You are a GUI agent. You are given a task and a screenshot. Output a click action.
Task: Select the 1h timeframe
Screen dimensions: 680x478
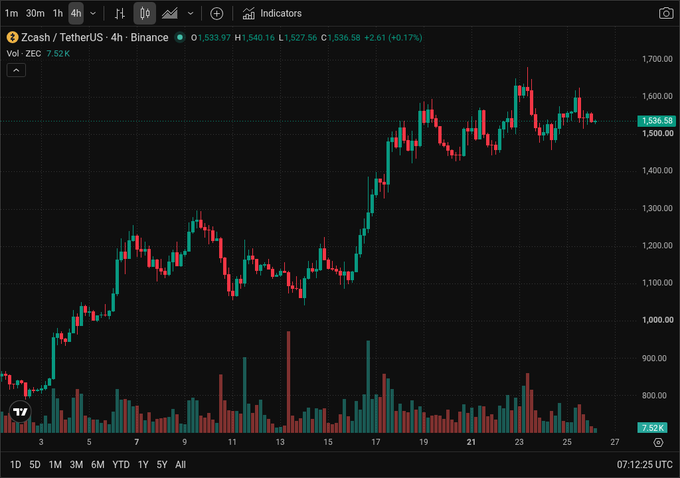[57, 13]
